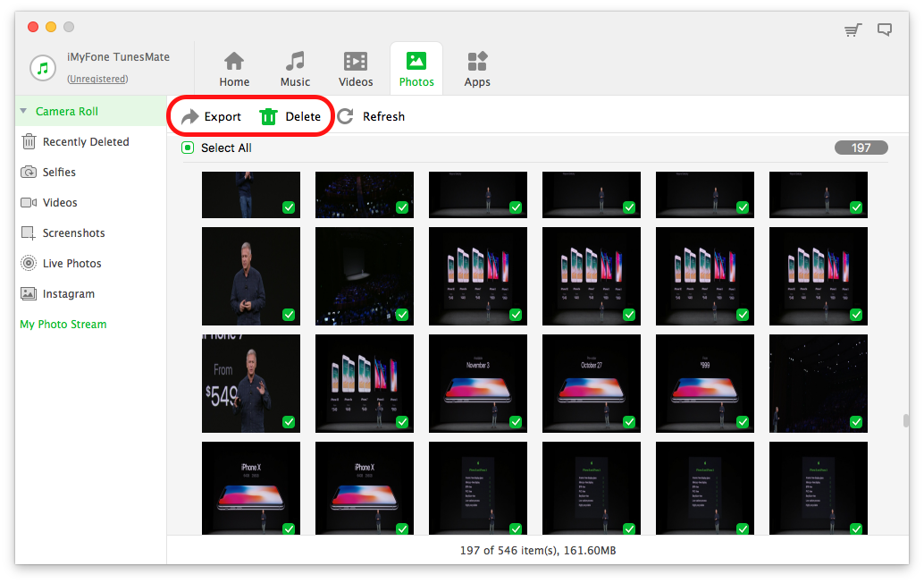
Task: Click '197 of 546 item(s), 161.60MB' status text
Action: (538, 550)
